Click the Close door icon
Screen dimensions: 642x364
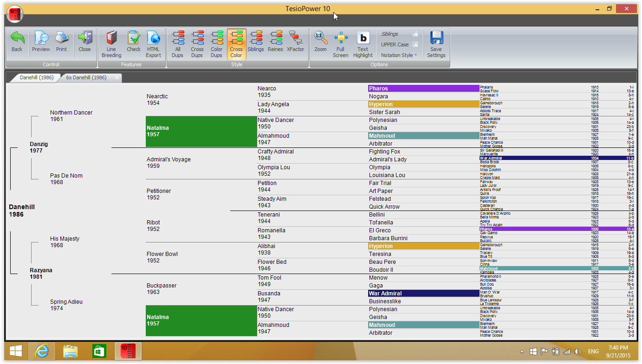point(84,42)
